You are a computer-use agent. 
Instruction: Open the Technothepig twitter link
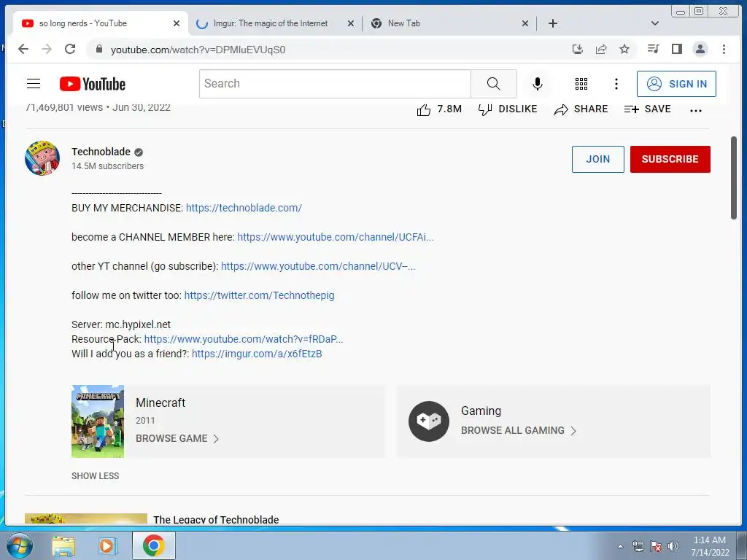(x=259, y=295)
